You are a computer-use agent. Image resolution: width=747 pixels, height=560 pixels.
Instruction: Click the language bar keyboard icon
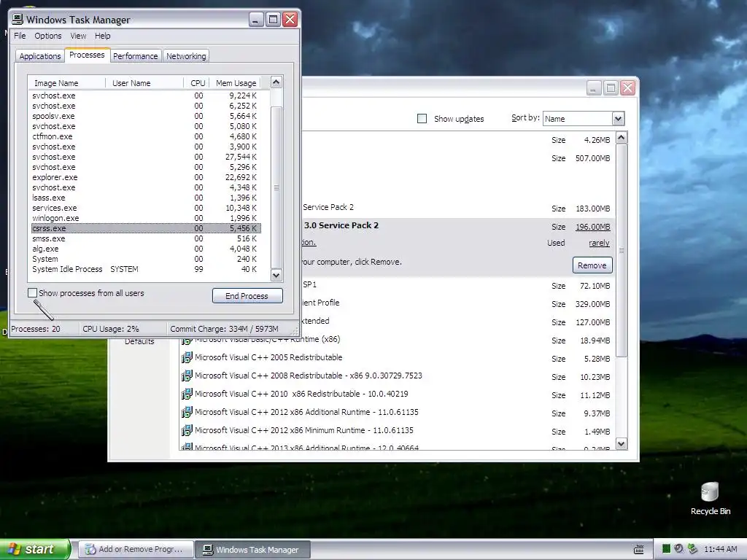(639, 550)
